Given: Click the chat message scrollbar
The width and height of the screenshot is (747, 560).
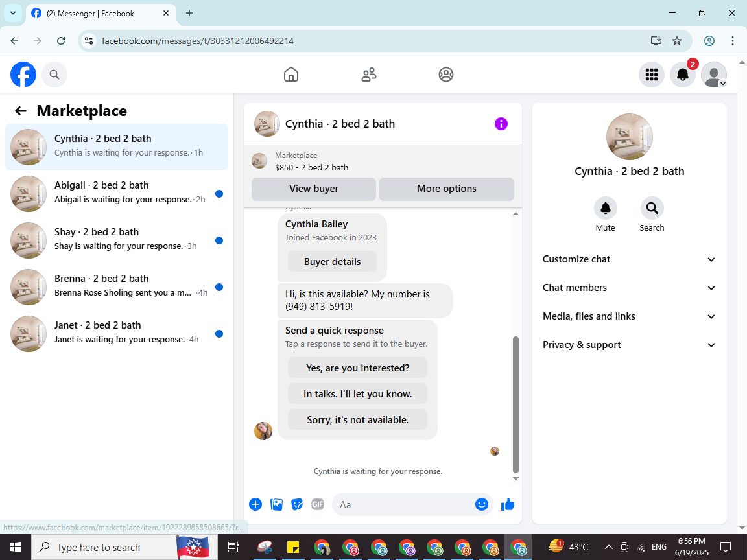Looking at the screenshot, I should 516,404.
